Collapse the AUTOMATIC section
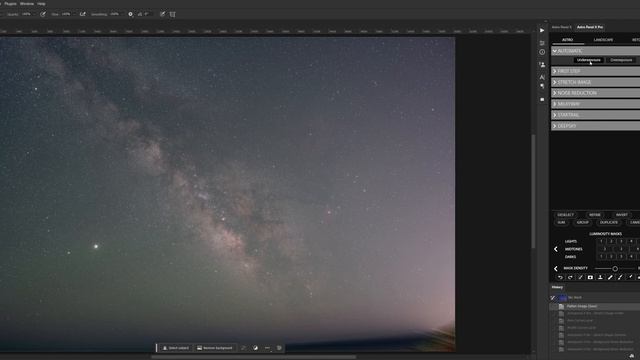 [596, 51]
